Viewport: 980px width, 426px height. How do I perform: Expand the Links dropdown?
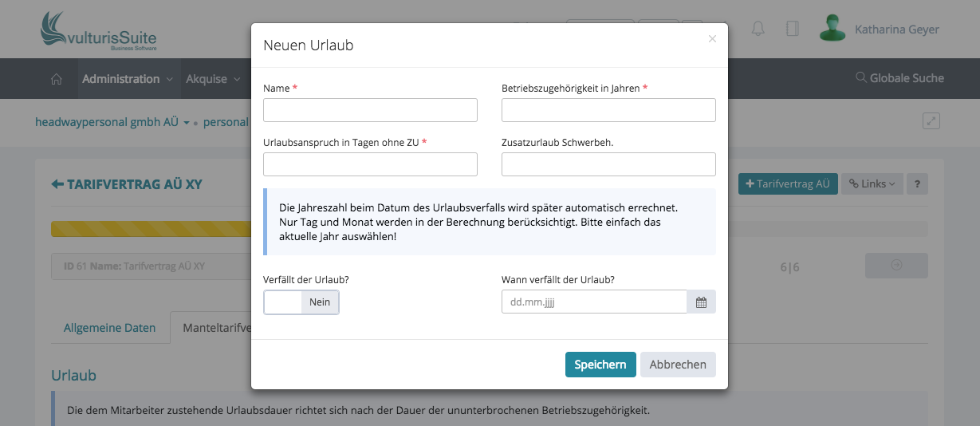872,184
